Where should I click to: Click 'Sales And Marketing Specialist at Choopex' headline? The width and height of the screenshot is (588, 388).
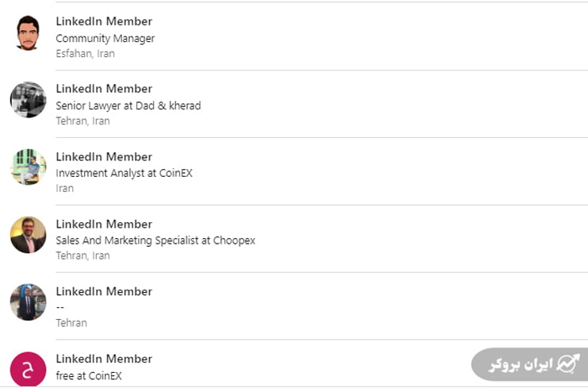pyautogui.click(x=155, y=240)
